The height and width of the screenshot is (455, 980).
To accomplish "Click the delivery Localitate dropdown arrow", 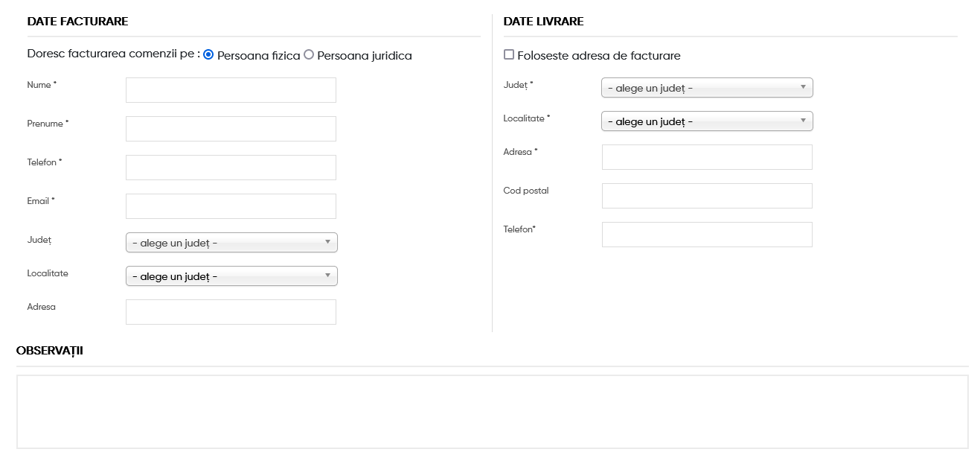I will [x=803, y=121].
